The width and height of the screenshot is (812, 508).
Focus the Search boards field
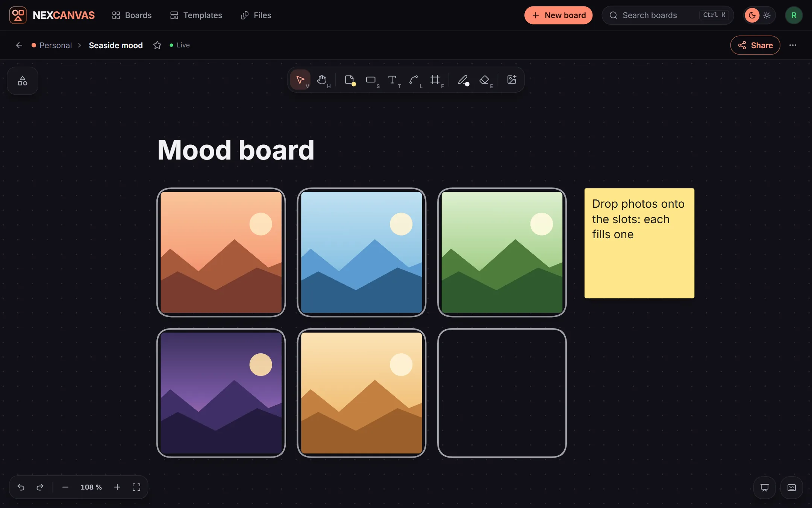668,15
